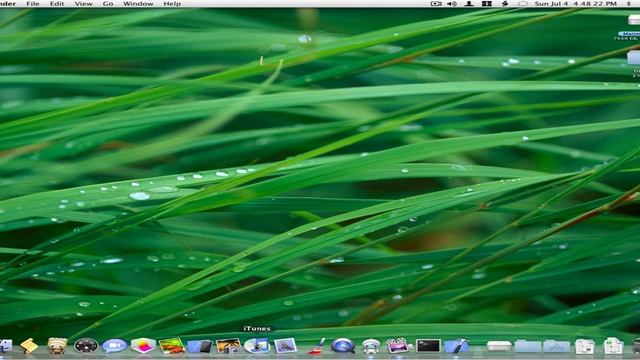Image resolution: width=640 pixels, height=360 pixels.
Task: Open the Window menu
Action: tap(138, 4)
